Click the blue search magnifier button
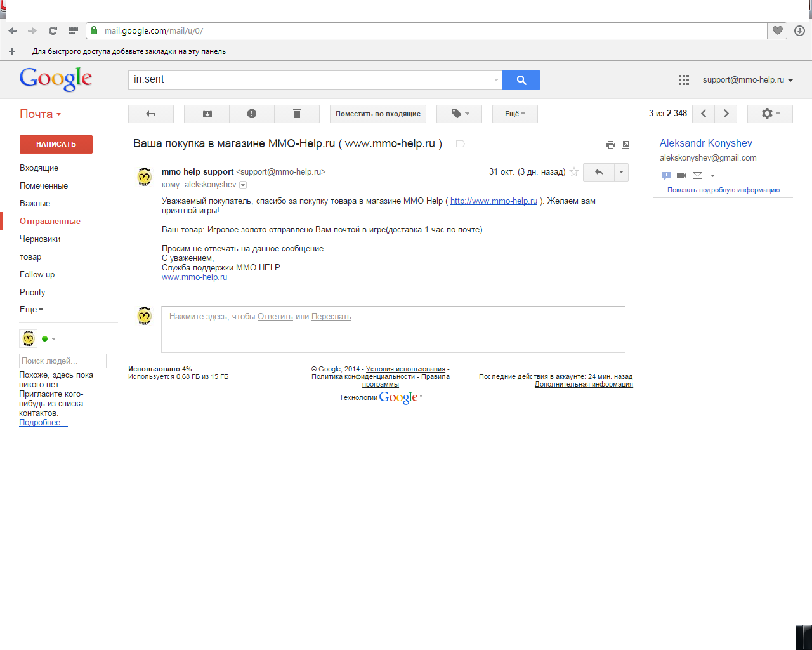 pos(521,80)
